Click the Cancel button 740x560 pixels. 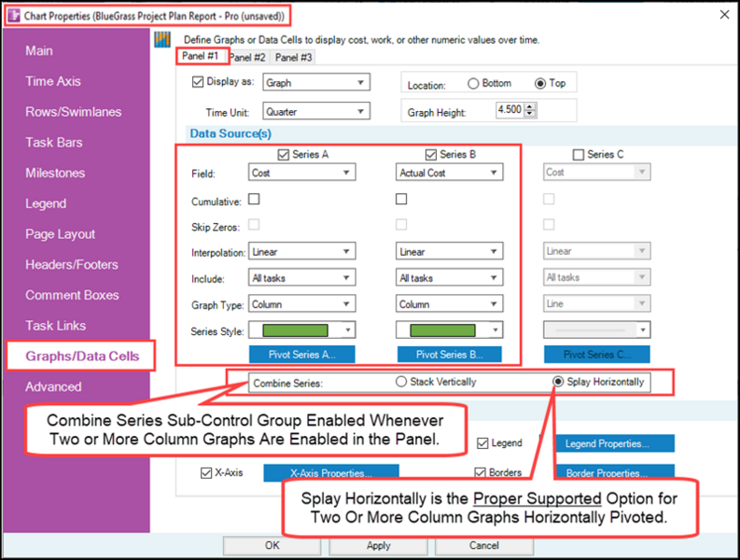[x=484, y=545]
